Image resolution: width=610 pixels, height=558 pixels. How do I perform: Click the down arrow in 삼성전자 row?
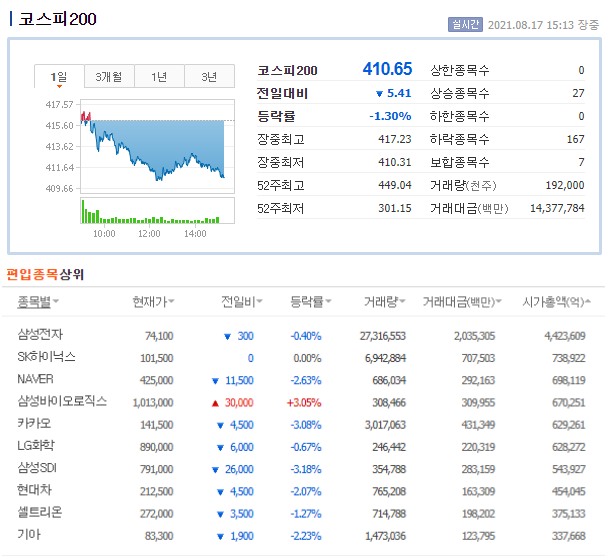228,337
